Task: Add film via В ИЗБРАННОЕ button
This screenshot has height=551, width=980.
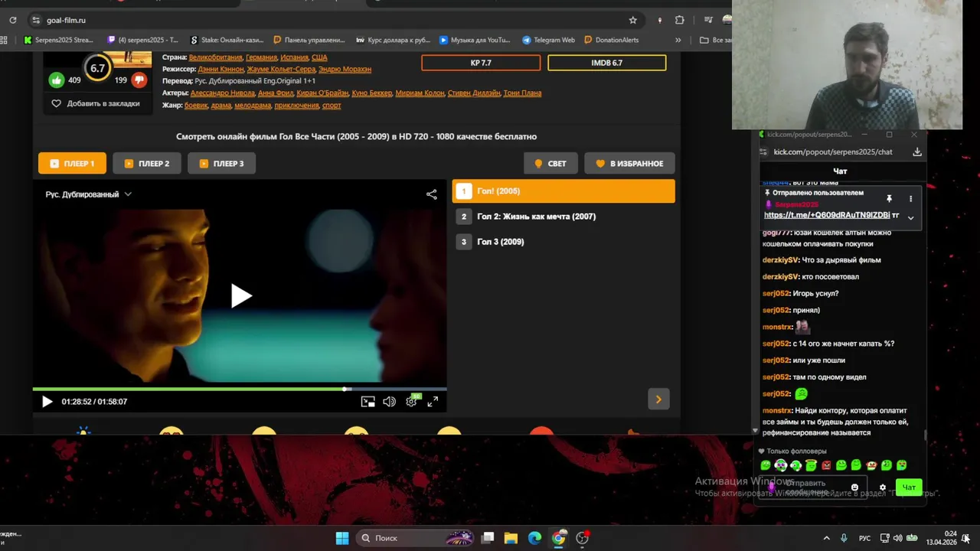Action: click(x=629, y=163)
